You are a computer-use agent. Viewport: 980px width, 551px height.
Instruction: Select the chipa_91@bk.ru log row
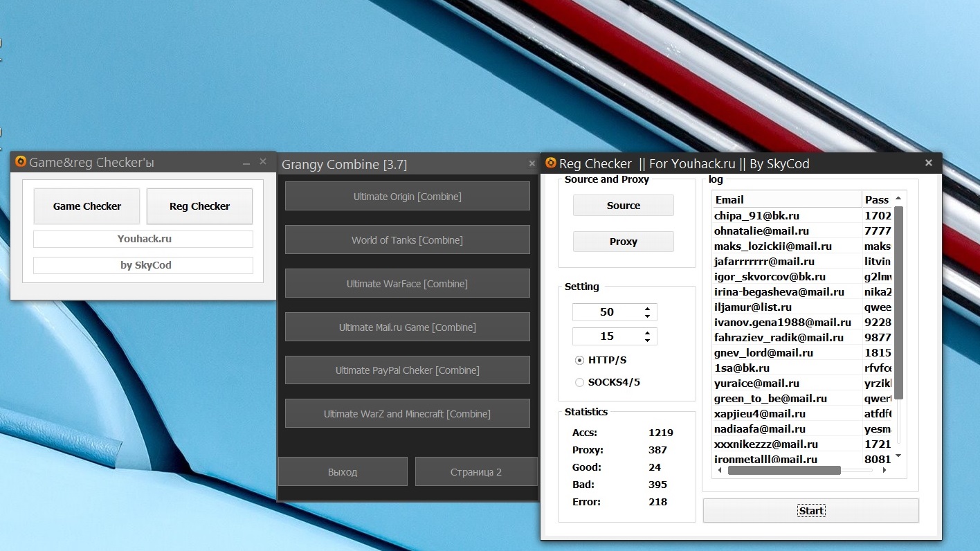point(803,215)
